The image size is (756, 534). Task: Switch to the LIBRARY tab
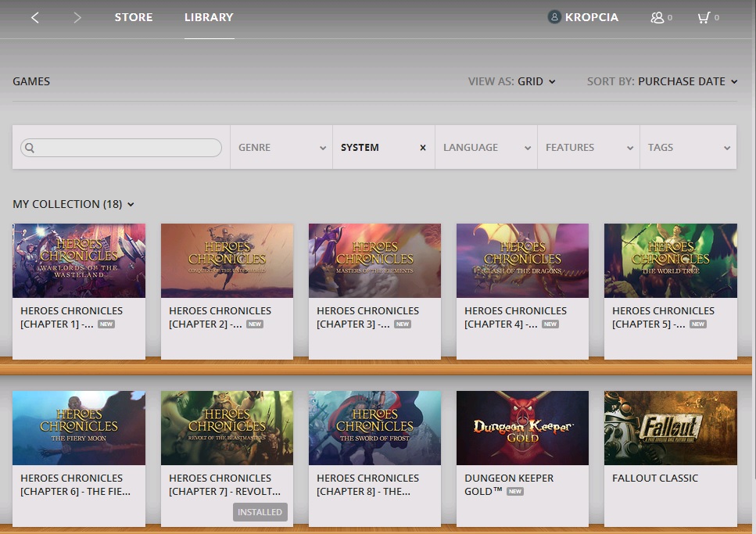[209, 17]
